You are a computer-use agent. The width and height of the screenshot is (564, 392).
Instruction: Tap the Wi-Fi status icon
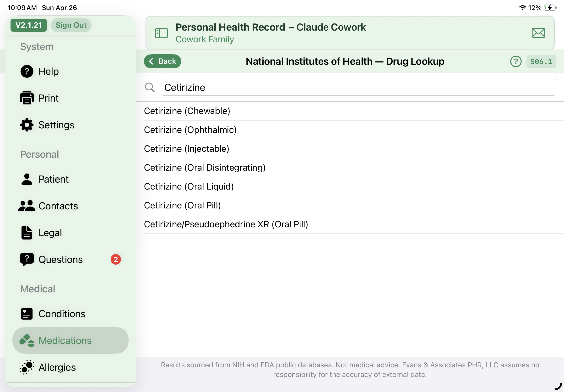[x=522, y=8]
